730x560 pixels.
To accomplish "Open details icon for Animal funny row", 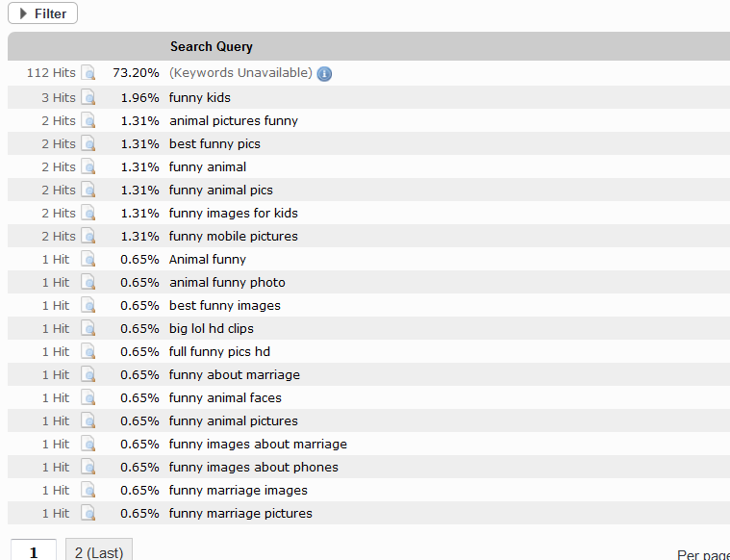I will [x=88, y=259].
